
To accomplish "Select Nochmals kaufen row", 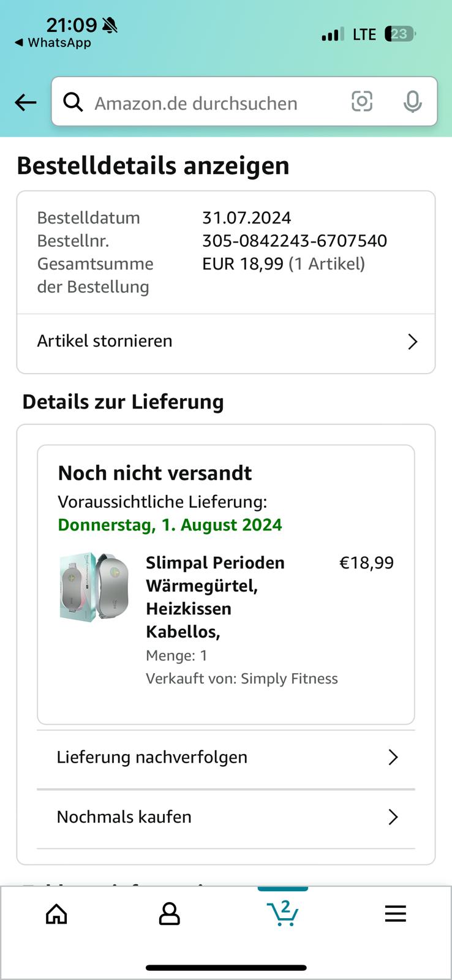I will pyautogui.click(x=226, y=818).
